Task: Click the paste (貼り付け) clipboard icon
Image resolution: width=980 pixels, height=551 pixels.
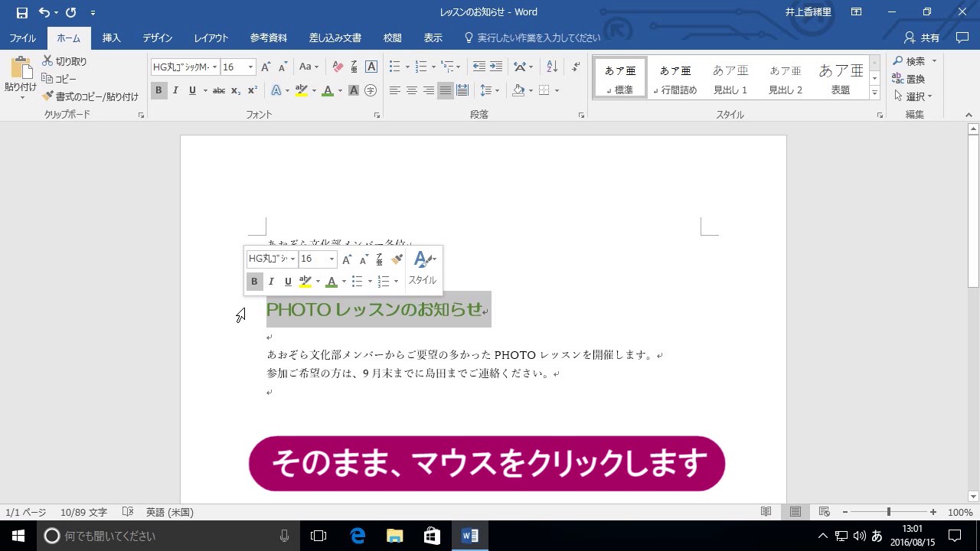Action: click(20, 69)
